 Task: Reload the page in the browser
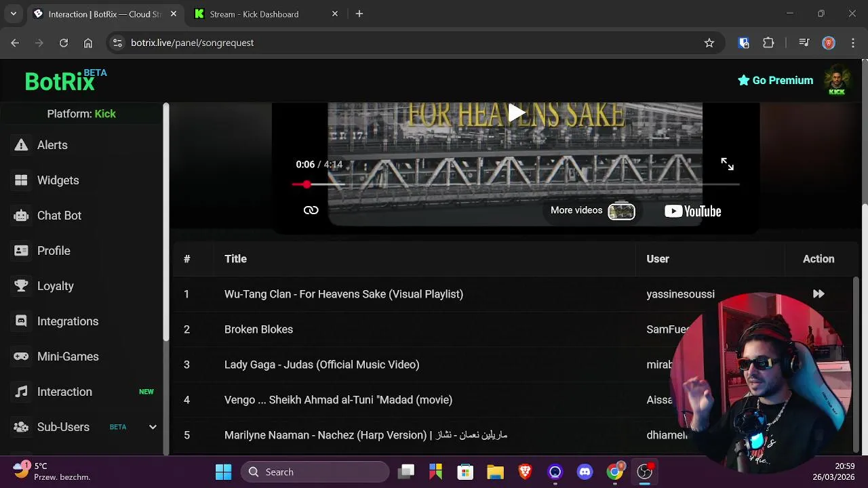[x=64, y=43]
